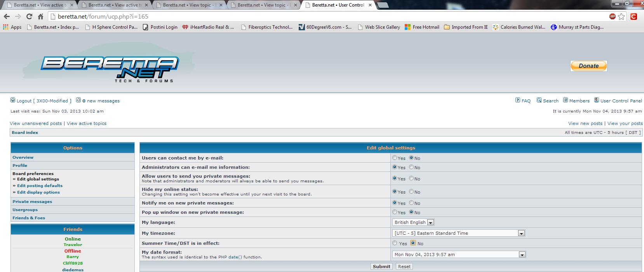Click the home icon in toolbar

pos(40,16)
